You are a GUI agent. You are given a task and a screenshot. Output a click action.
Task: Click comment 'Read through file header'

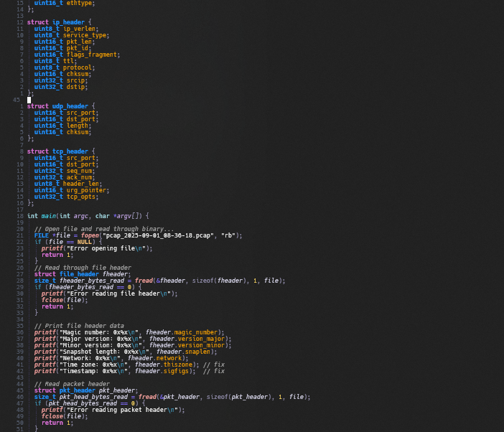83,268
